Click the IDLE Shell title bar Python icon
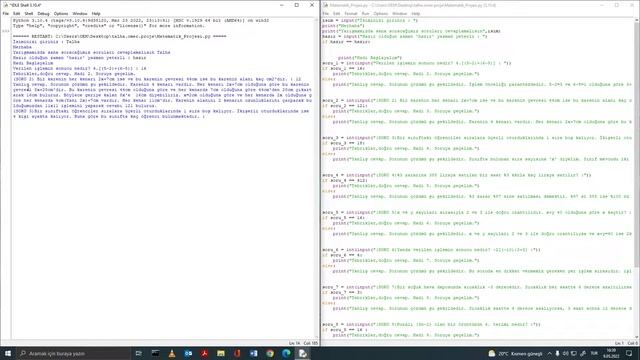The height and width of the screenshot is (360, 640). pos(5,5)
